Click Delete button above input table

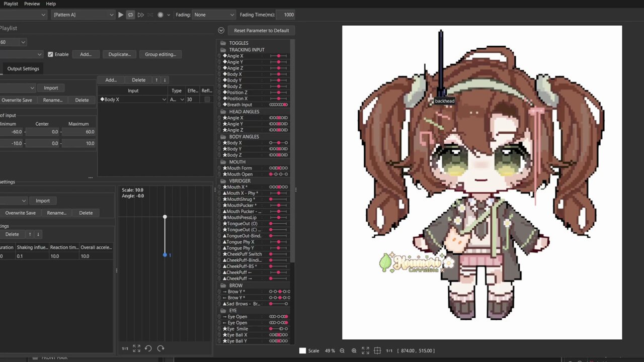click(138, 80)
